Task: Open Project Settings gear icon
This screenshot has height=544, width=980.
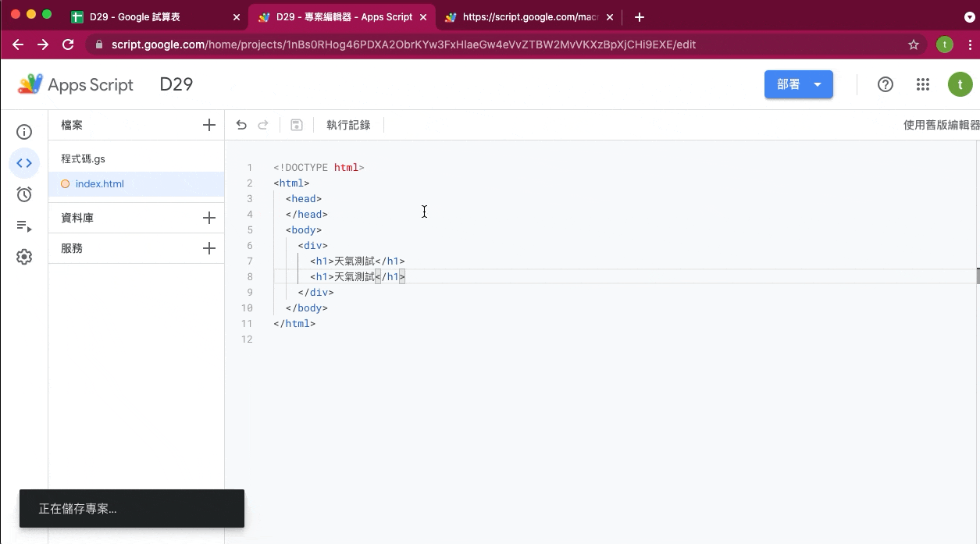Action: pos(24,257)
